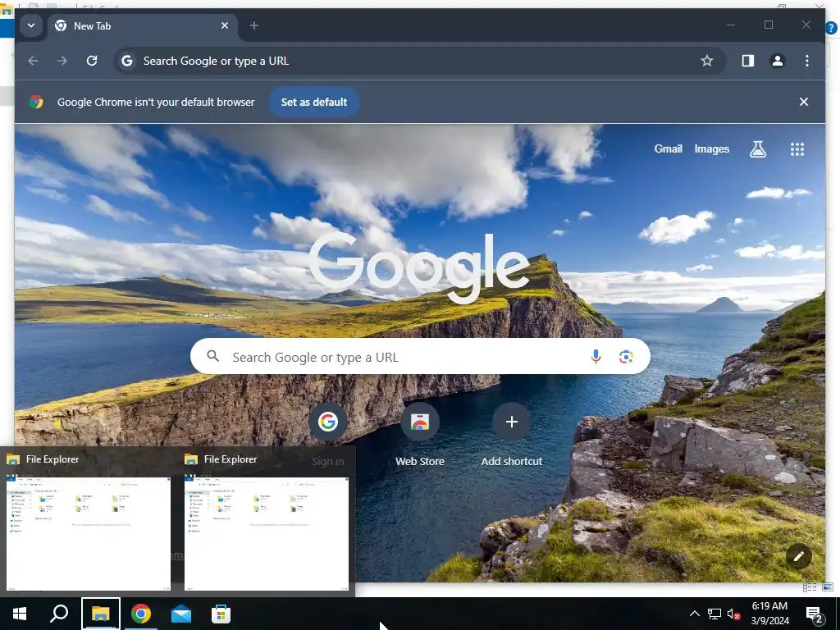This screenshot has width=840, height=630.
Task: Open a new tab with plus button
Action: (x=254, y=25)
